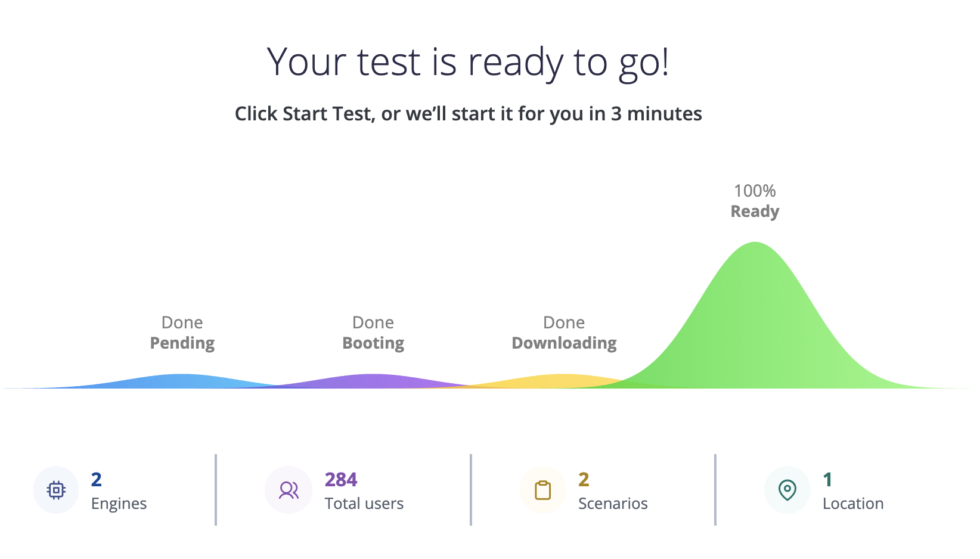Click the Scenarios label text

click(x=613, y=504)
